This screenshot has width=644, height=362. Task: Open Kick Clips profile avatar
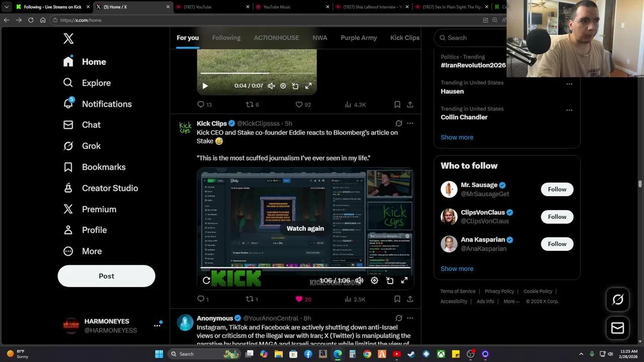[x=185, y=128]
